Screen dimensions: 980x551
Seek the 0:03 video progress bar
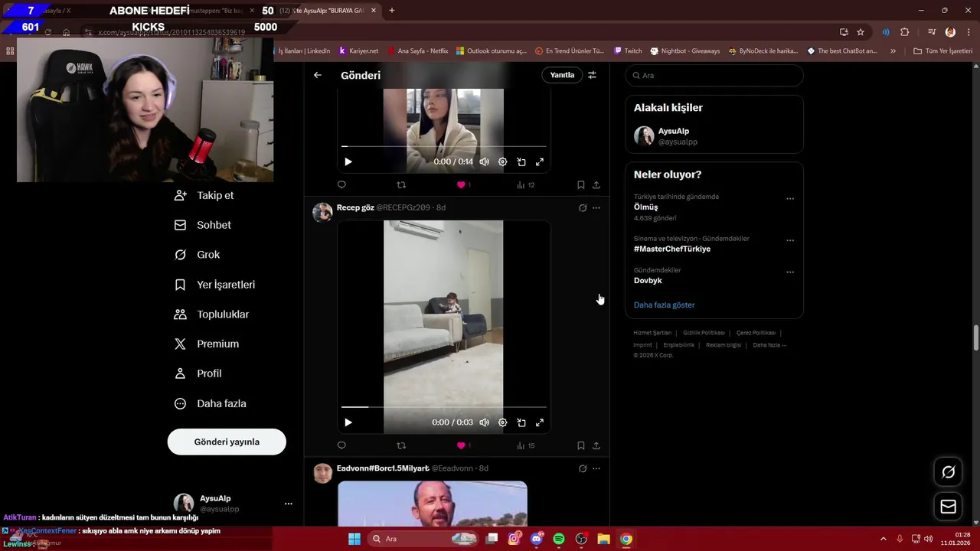tap(444, 407)
